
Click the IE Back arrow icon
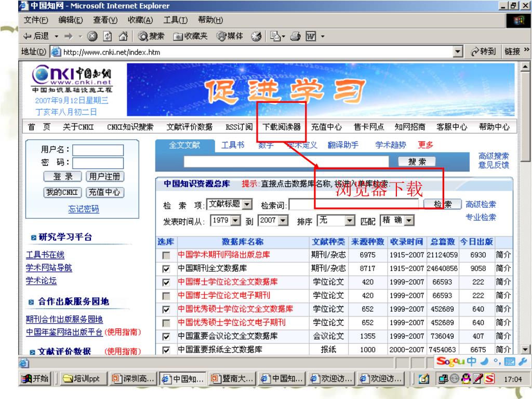(x=27, y=36)
